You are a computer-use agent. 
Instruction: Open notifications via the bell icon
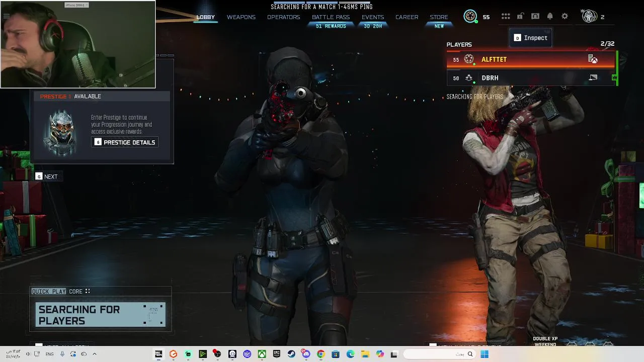(x=550, y=17)
